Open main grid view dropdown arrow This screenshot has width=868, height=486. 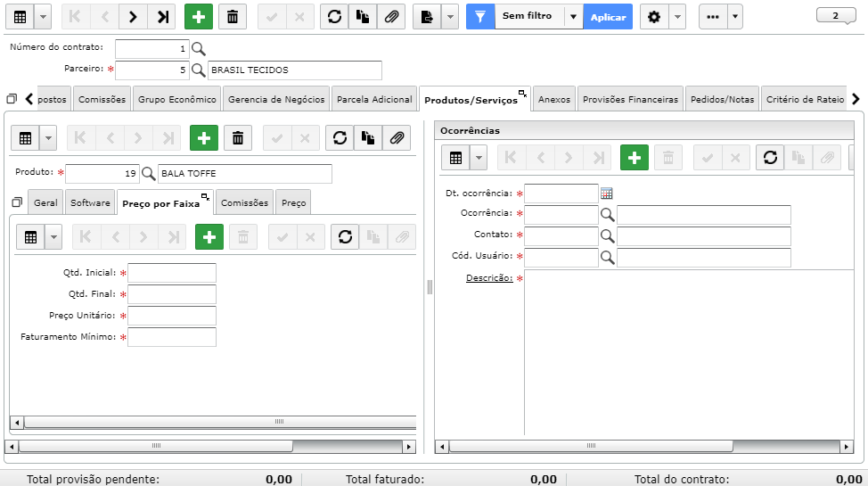pyautogui.click(x=43, y=17)
